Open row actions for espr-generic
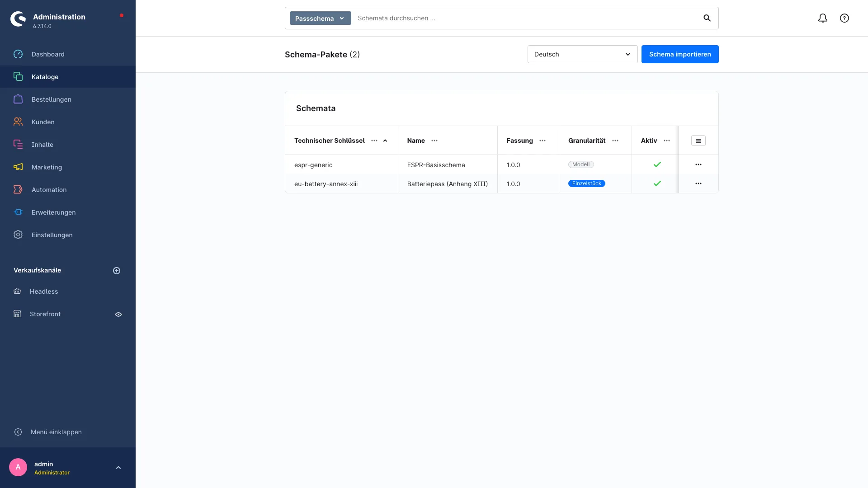 (698, 164)
